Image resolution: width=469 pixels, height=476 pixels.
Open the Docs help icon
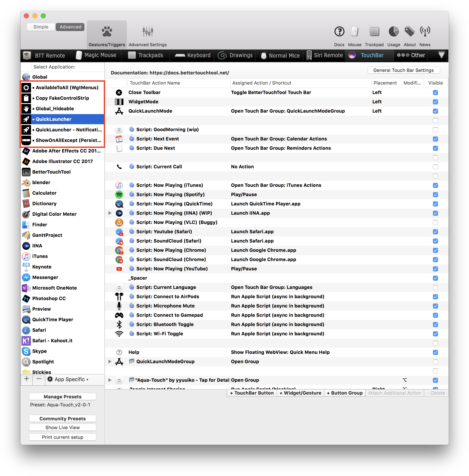click(339, 32)
